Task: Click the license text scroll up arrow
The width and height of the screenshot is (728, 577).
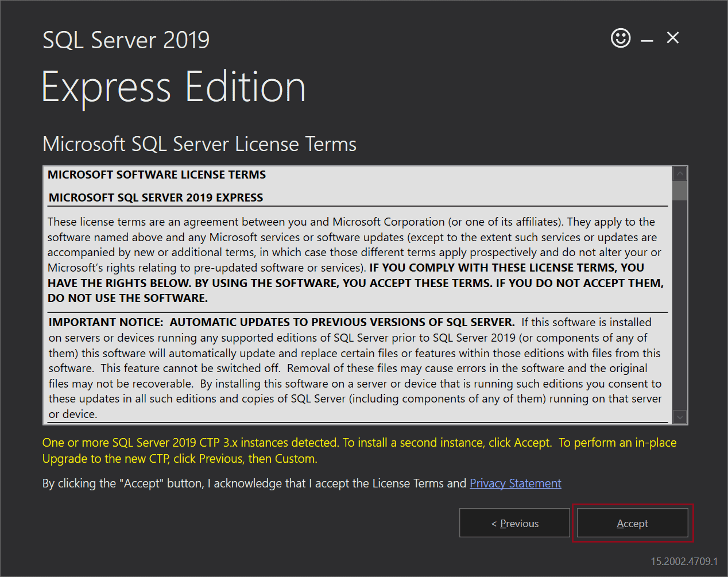Action: coord(680,173)
